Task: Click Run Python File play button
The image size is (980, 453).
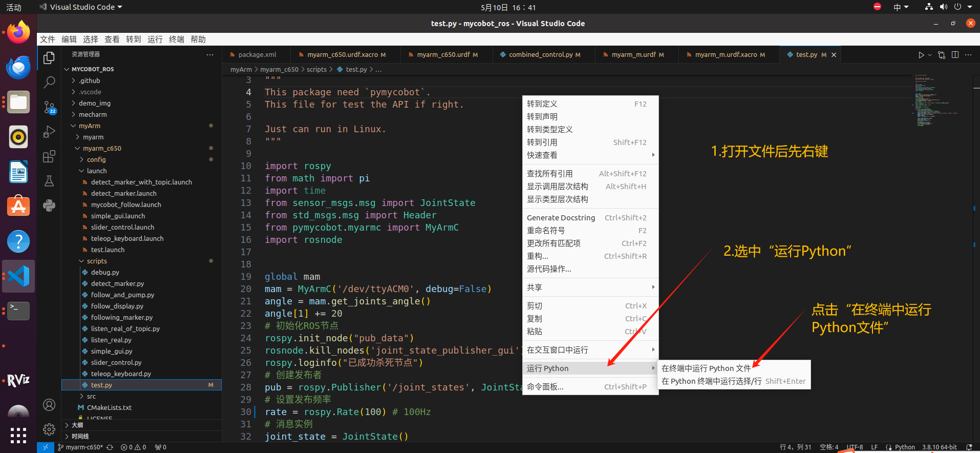Action: 921,55
